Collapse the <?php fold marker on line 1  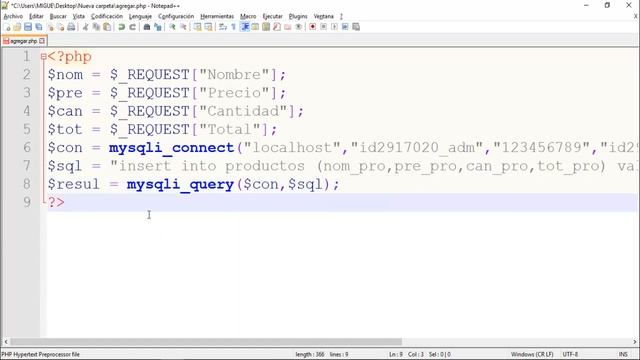[x=43, y=57]
